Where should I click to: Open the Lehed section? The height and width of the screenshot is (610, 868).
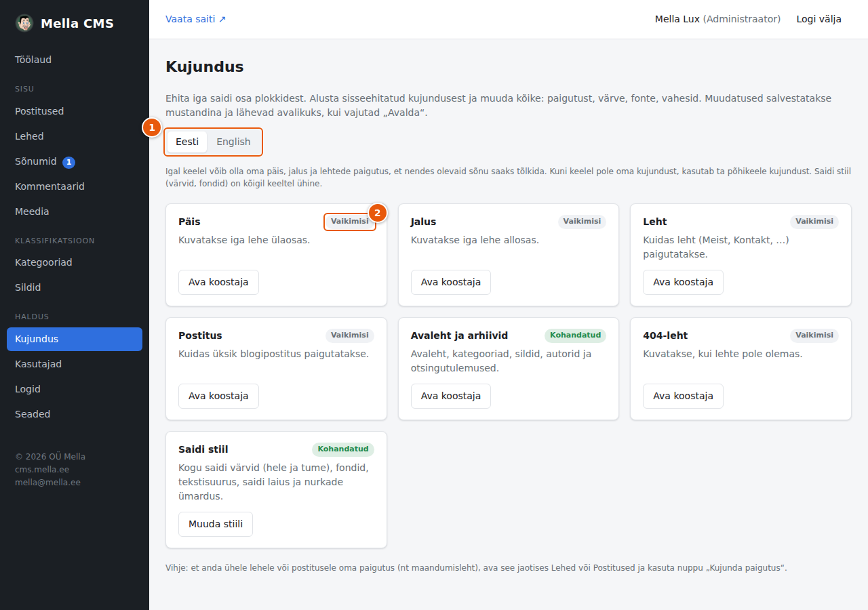75,136
